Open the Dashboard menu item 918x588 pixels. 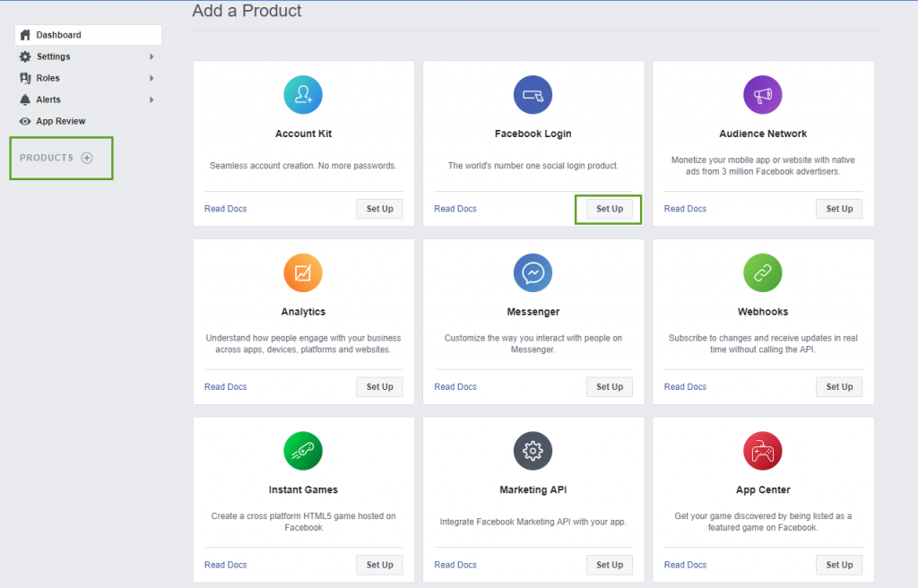tap(88, 35)
